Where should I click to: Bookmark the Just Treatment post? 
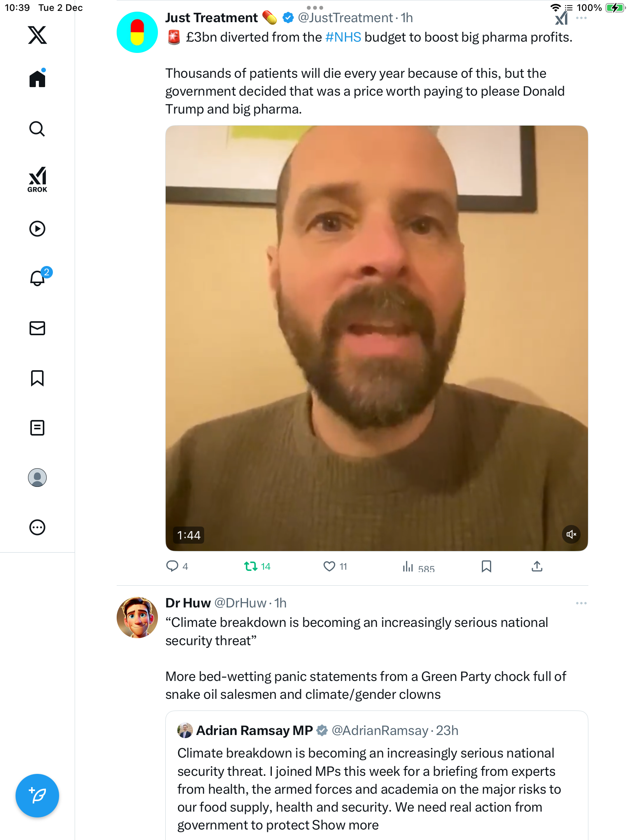[486, 566]
